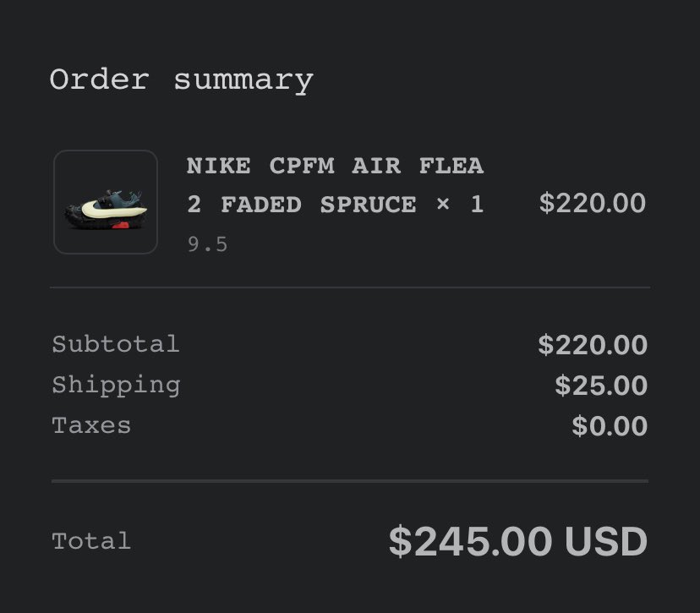Select the Shipping label
Image resolution: width=700 pixels, height=613 pixels.
116,385
